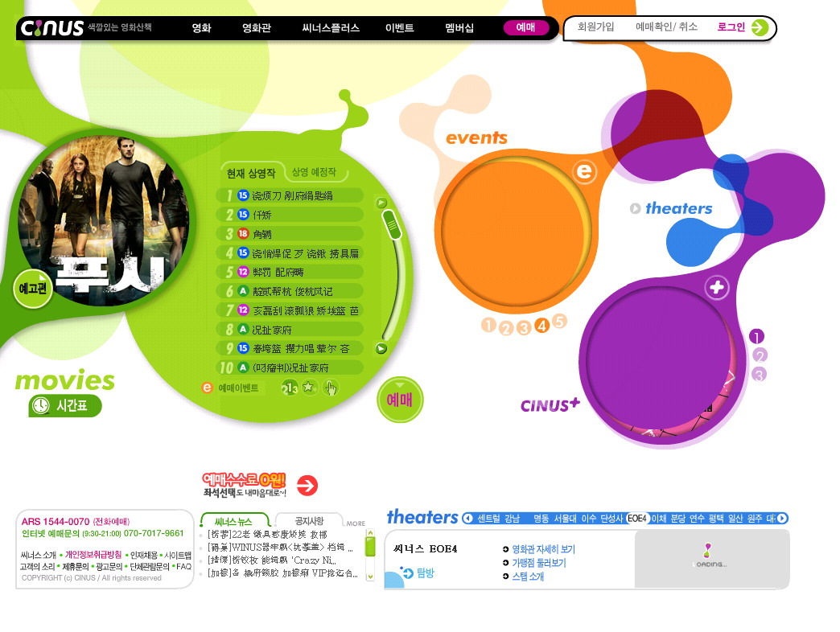Screen dimensions: 840x632
Task: Open the 시간표 timetable button
Action: tap(65, 405)
